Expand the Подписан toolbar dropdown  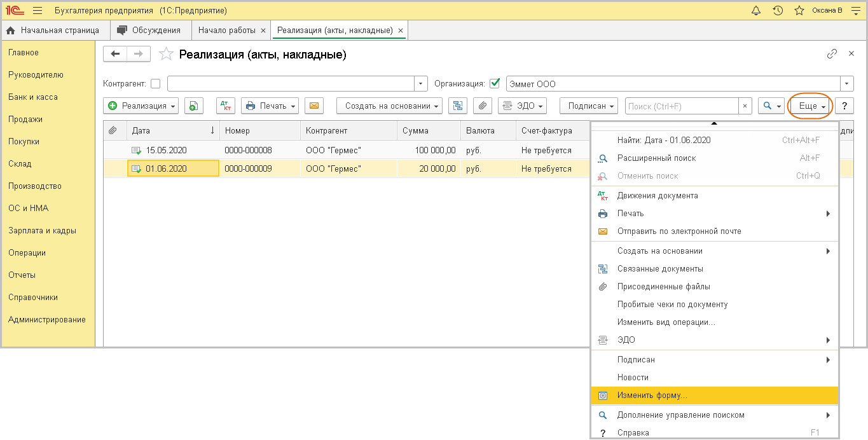(x=588, y=106)
